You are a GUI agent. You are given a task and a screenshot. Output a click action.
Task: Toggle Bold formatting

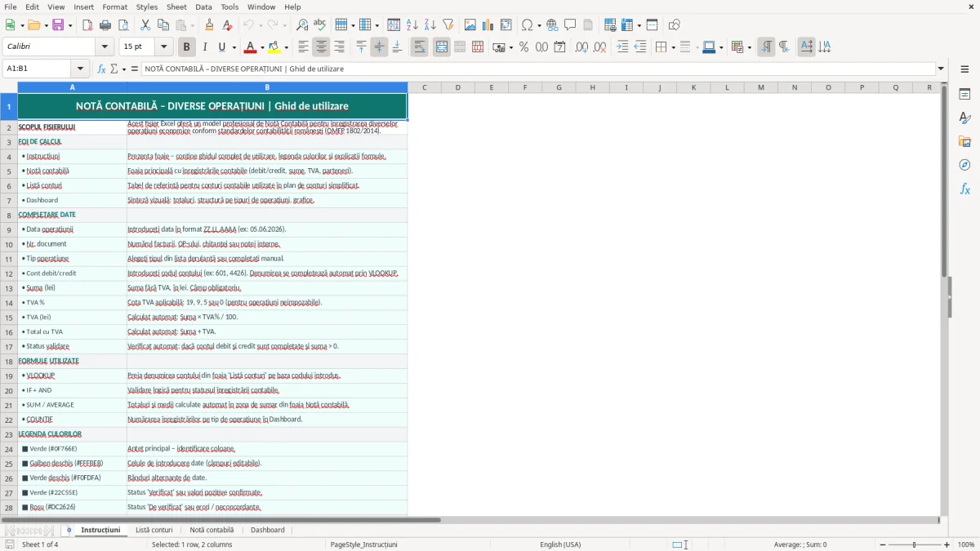coord(186,47)
